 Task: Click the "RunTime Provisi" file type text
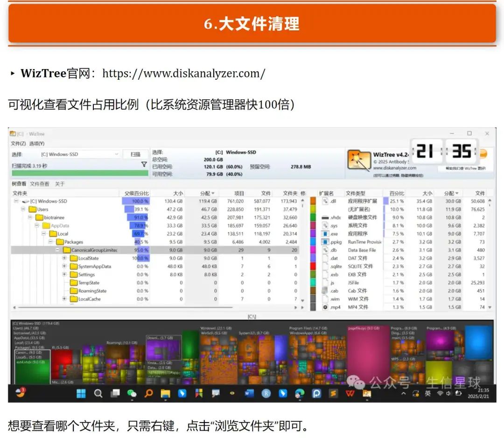[364, 242]
